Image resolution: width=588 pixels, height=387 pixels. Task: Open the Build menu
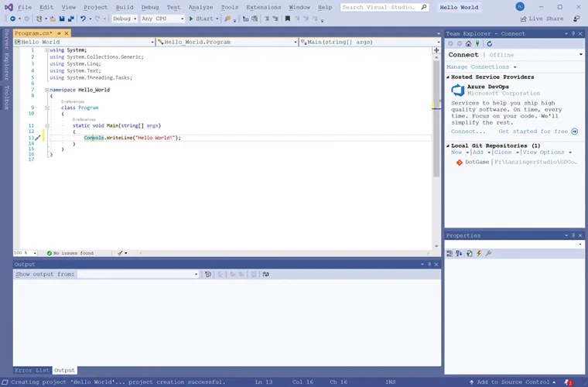pos(124,7)
